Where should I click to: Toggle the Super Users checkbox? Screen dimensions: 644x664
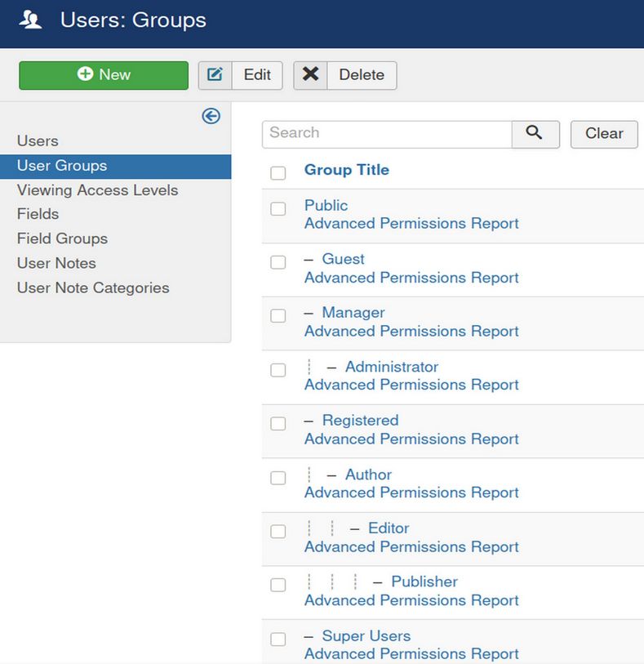click(278, 639)
